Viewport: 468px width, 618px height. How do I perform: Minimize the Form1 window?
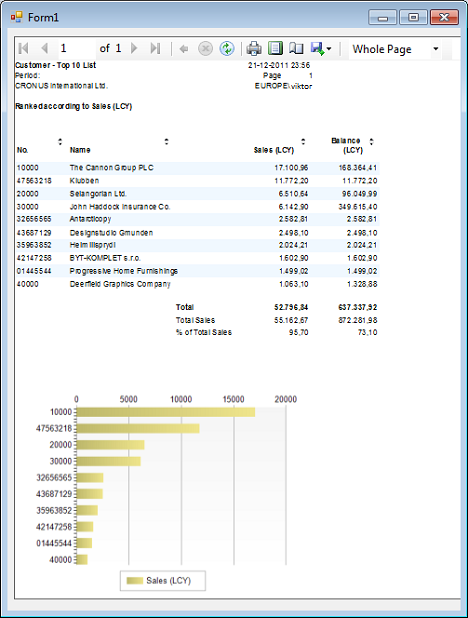coord(382,17)
